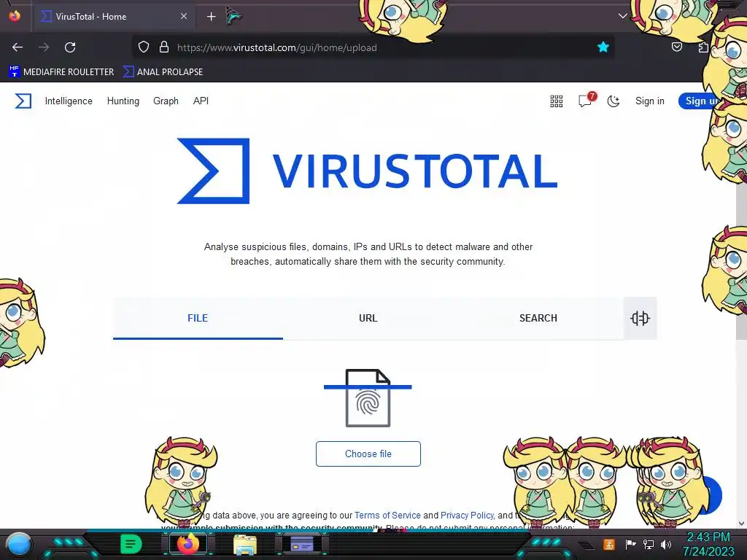Open the MEDIAFIRE ROULETTER bookmark

click(x=61, y=72)
